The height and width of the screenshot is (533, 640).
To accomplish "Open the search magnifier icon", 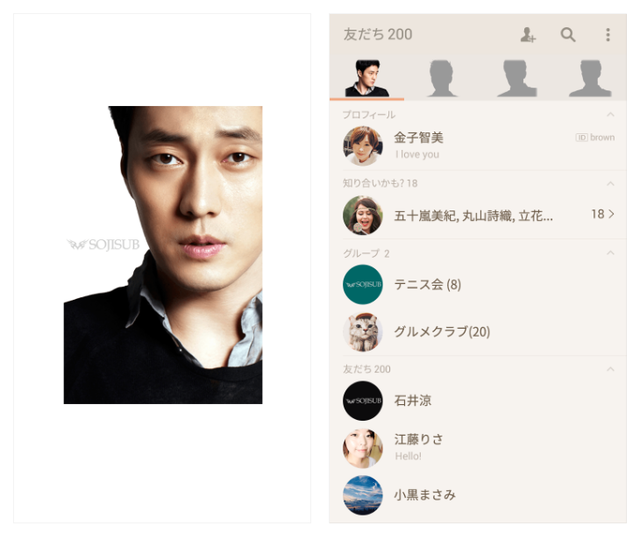I will click(x=568, y=35).
